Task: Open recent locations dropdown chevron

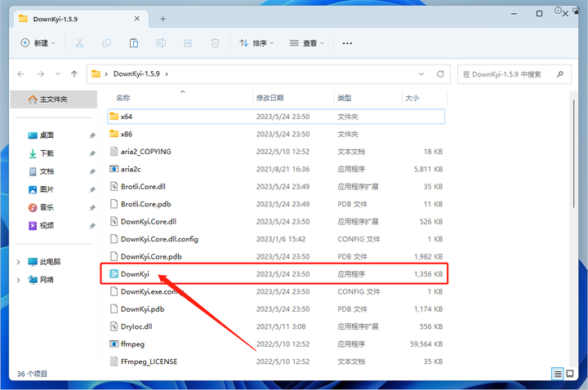Action: (x=57, y=74)
